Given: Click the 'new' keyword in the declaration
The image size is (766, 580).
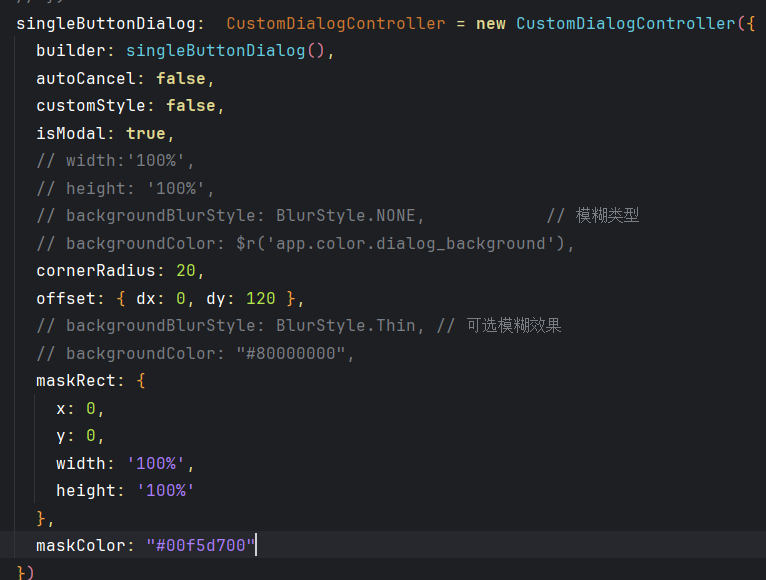Looking at the screenshot, I should 490,23.
